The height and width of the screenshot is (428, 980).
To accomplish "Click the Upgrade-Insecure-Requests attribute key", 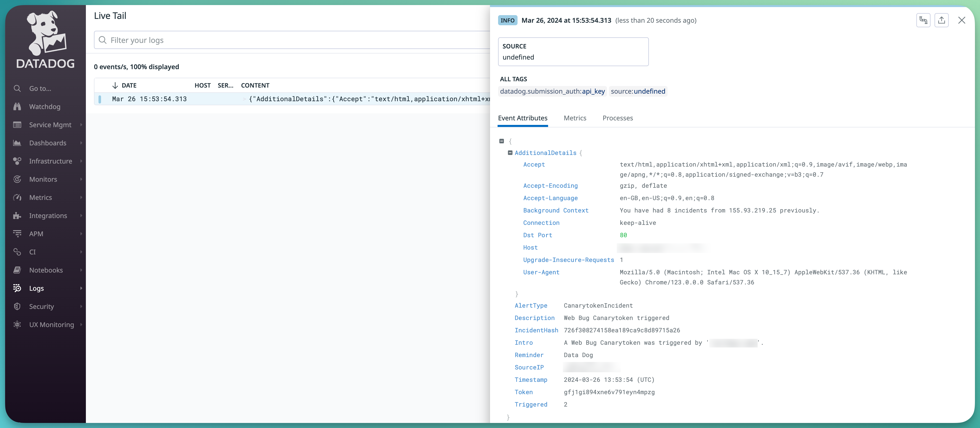I will 568,260.
